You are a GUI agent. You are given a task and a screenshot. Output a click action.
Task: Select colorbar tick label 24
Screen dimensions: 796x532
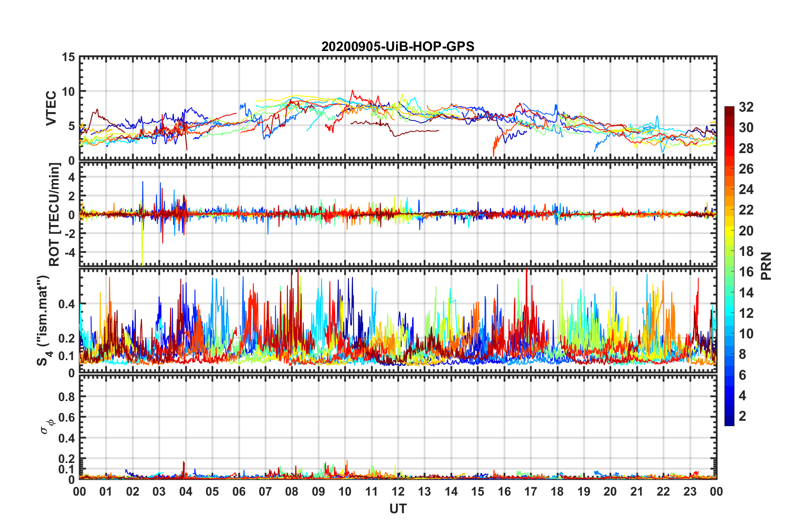(x=746, y=189)
